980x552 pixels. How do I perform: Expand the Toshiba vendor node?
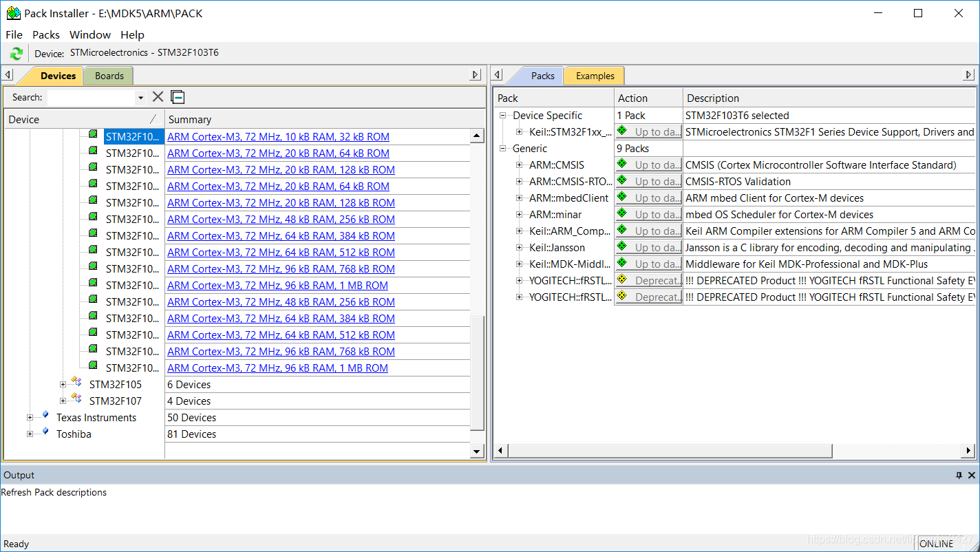point(30,434)
